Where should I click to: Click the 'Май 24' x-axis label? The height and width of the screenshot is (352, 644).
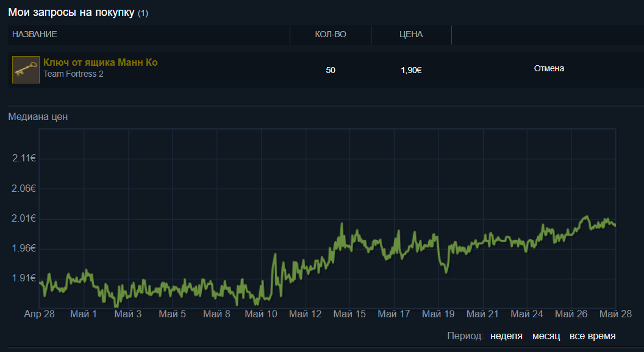pos(527,314)
